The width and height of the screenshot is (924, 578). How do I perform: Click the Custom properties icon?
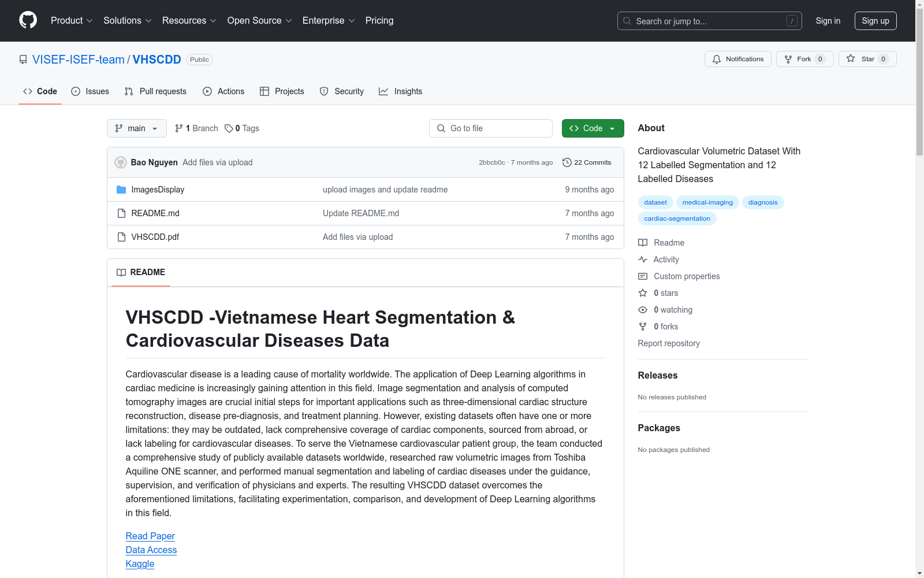click(643, 276)
